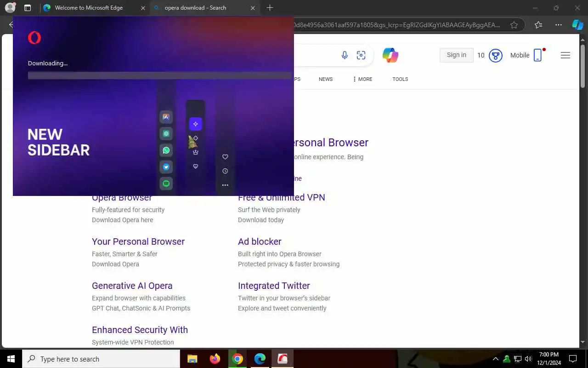Open the taskbar clock and date
This screenshot has width=588, height=368.
click(549, 359)
